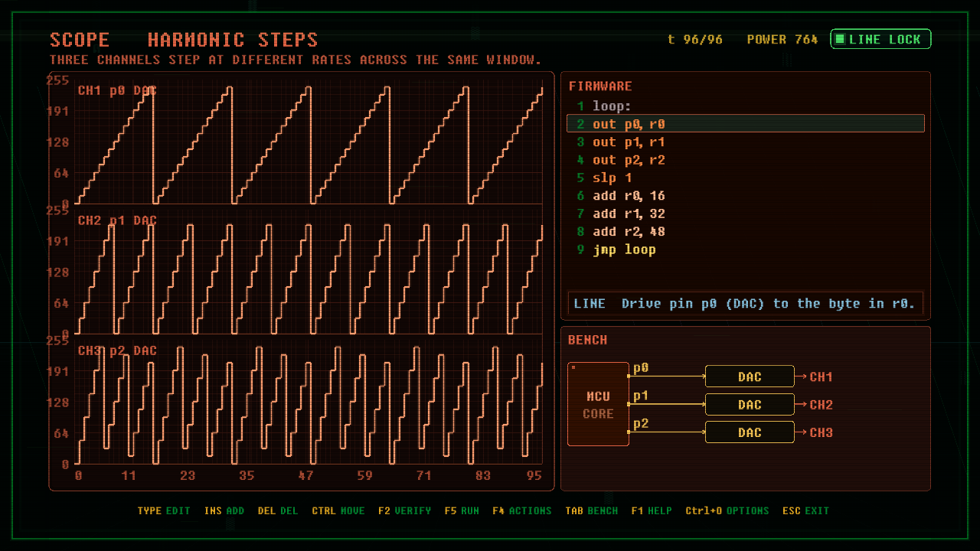The image size is (980, 551).
Task: Start F5 RUN from the footer
Action: [x=462, y=510]
